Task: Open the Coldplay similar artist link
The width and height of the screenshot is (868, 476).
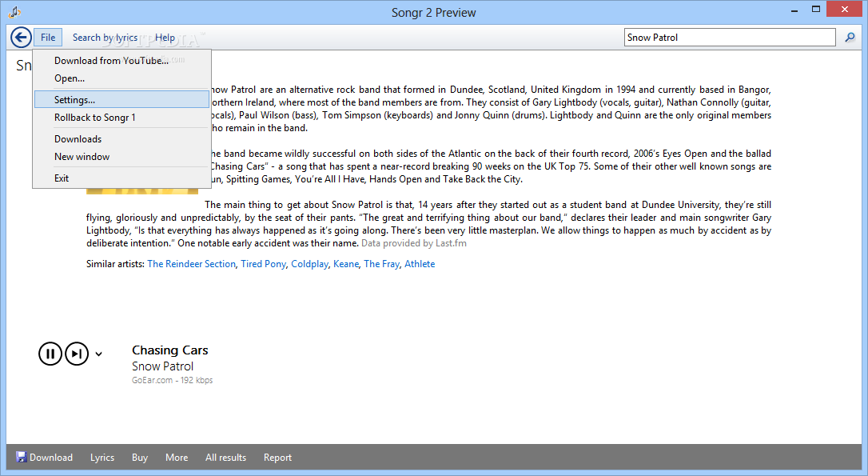Action: [310, 264]
